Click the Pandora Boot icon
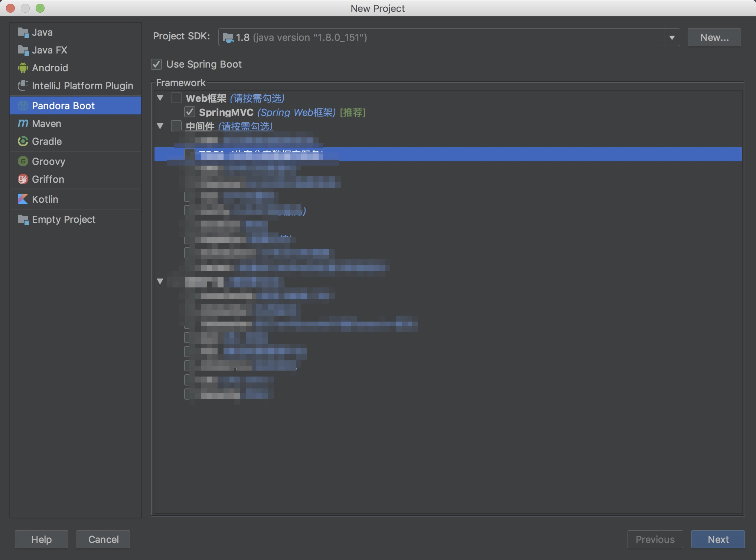This screenshot has width=756, height=560. (23, 106)
